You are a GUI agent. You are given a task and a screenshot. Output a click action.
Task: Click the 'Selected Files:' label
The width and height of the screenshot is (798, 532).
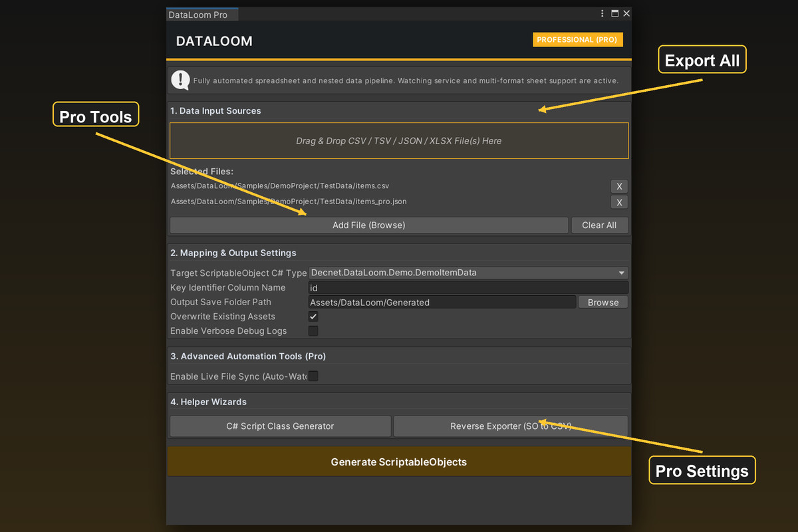(201, 172)
